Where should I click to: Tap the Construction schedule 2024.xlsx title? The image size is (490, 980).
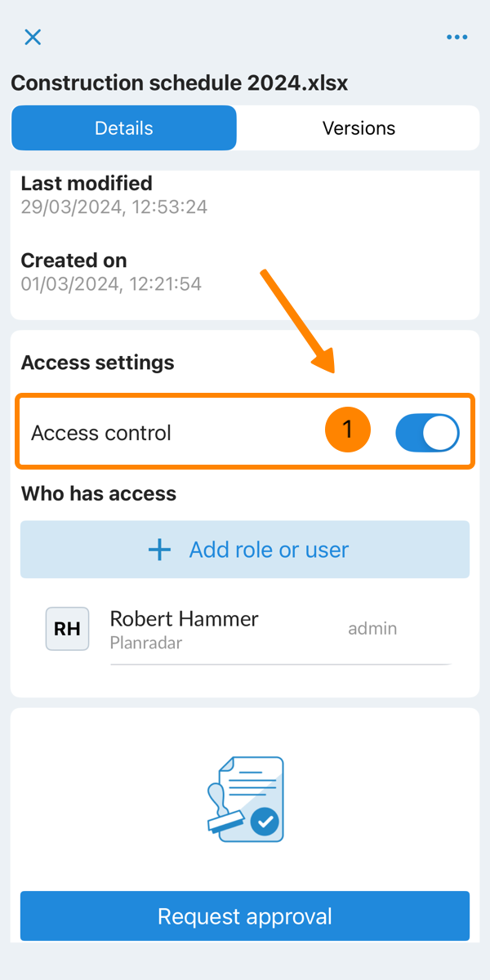tap(180, 82)
